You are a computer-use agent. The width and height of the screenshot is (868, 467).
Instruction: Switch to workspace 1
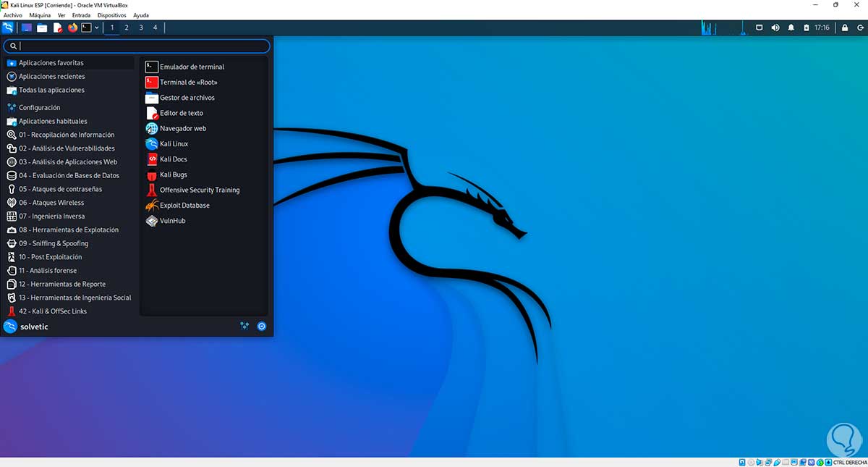click(x=112, y=28)
